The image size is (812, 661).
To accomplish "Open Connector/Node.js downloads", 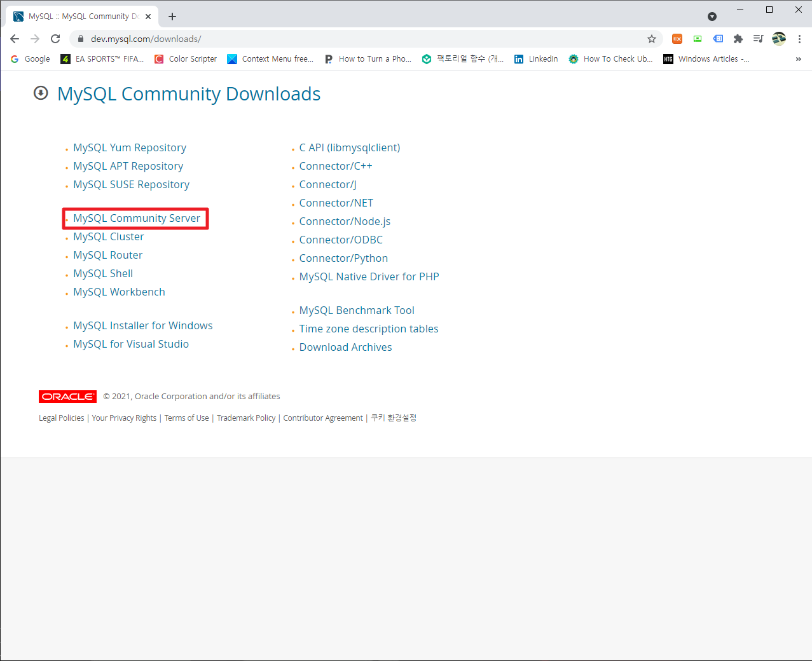I will click(x=345, y=221).
